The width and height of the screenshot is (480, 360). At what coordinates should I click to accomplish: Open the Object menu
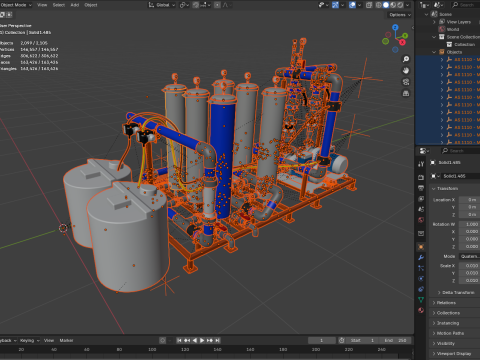(x=91, y=5)
